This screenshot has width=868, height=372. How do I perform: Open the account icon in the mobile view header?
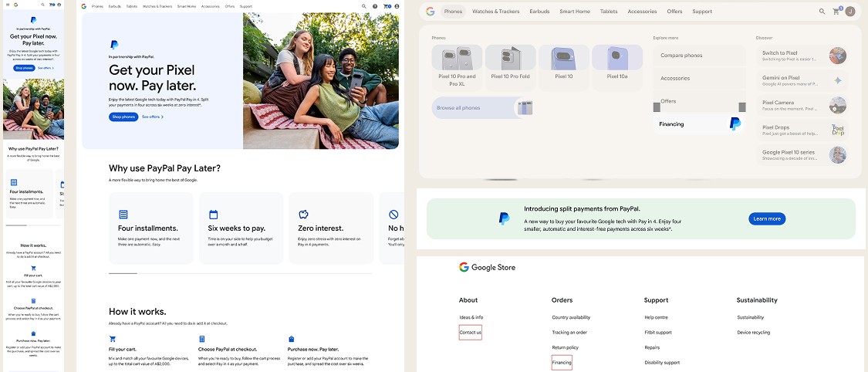tap(59, 5)
